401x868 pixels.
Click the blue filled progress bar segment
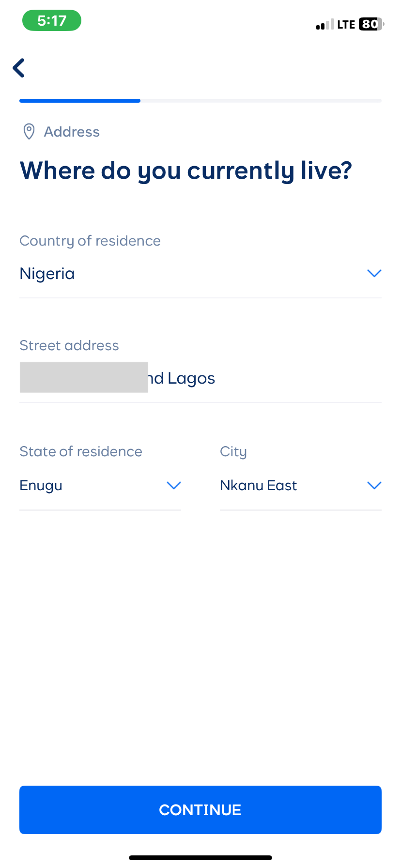point(80,101)
